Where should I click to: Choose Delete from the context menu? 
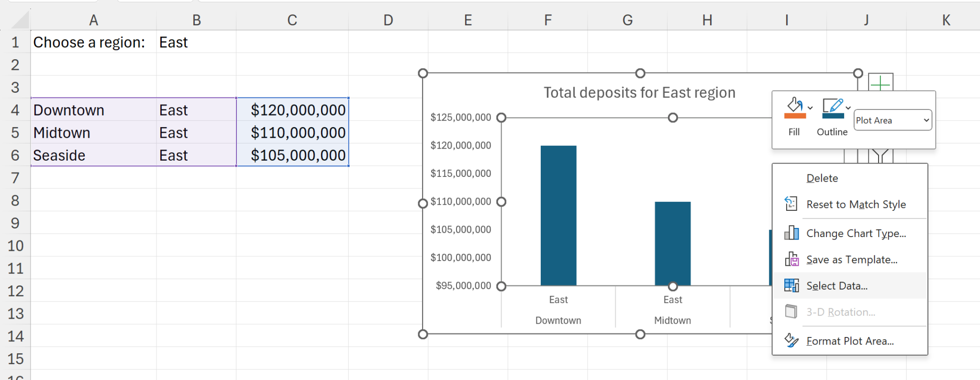point(822,178)
